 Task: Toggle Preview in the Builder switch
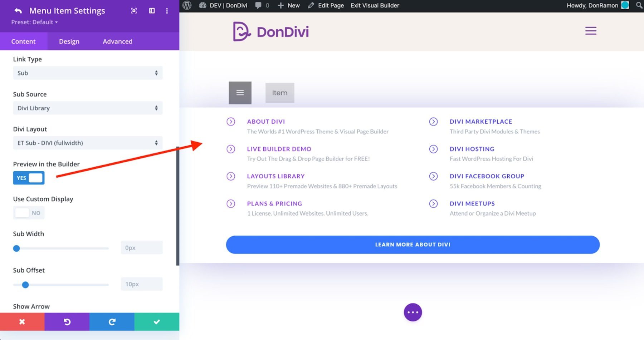[29, 178]
